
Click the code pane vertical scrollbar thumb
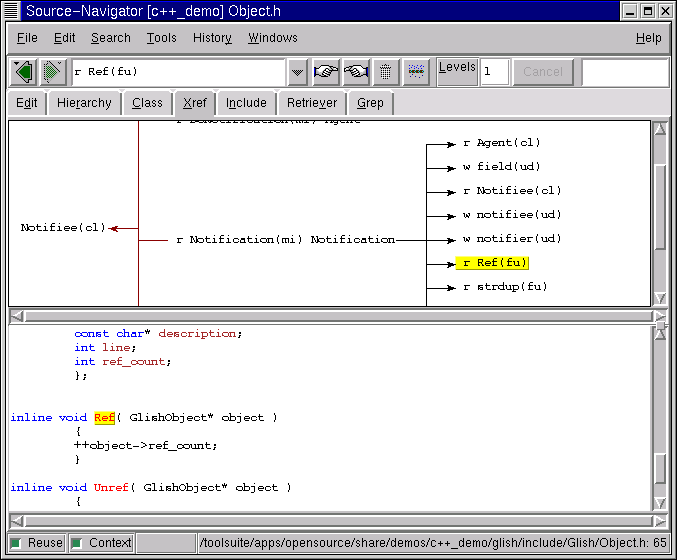pos(660,469)
